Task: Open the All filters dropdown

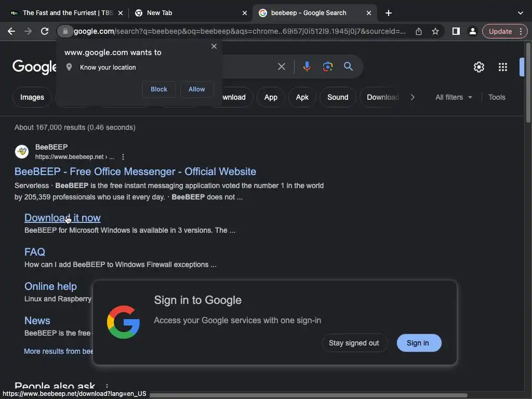Action: 454,97
